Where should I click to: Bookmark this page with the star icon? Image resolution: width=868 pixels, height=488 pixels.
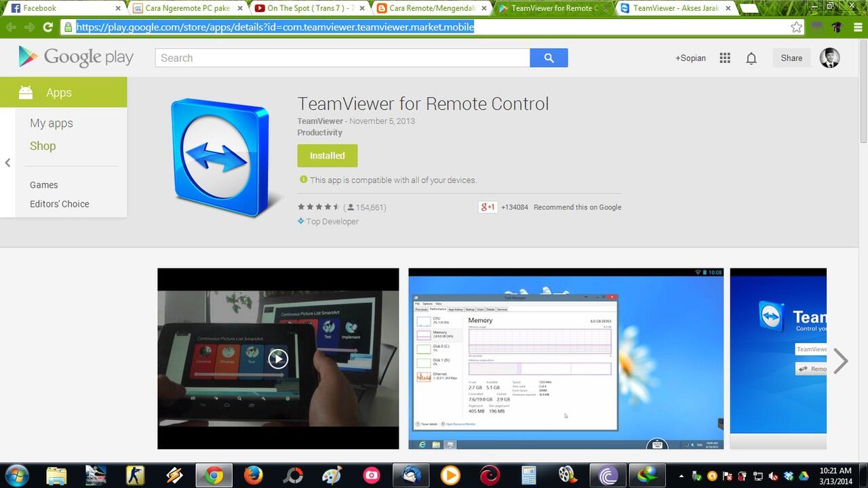(797, 27)
